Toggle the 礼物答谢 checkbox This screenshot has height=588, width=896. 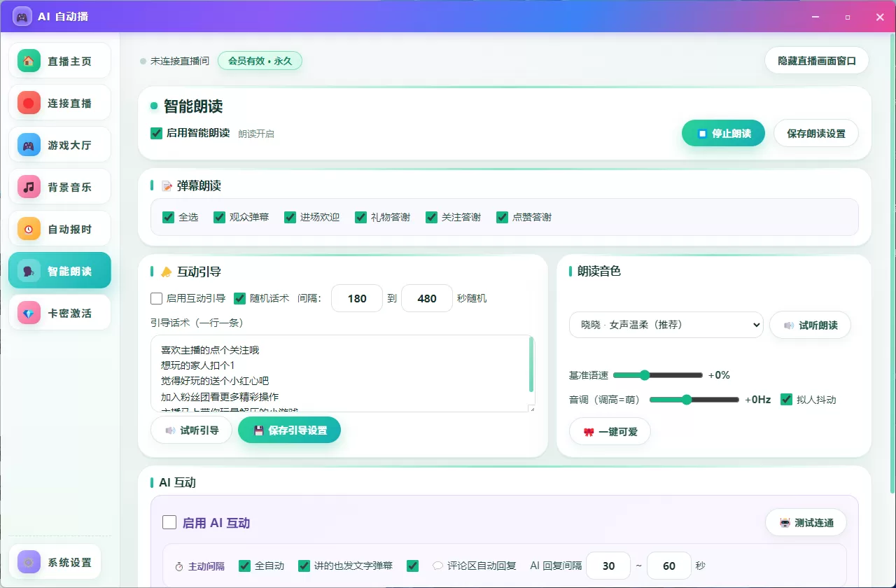[x=360, y=217]
